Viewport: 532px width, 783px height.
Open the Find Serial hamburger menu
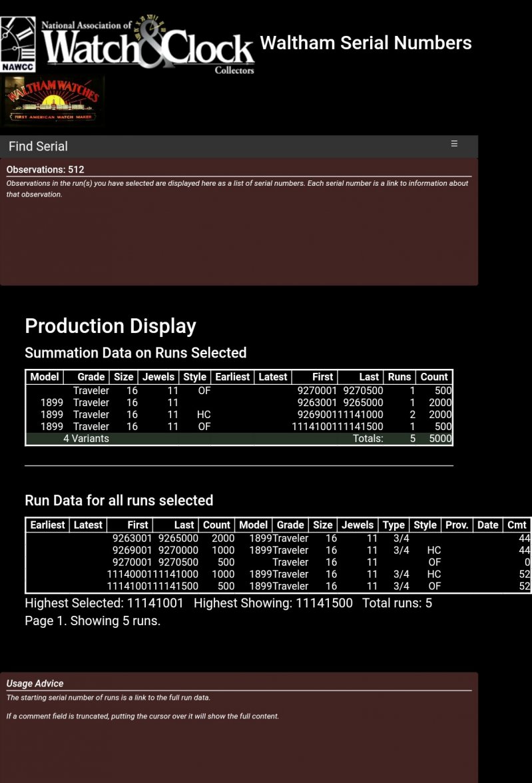454,144
